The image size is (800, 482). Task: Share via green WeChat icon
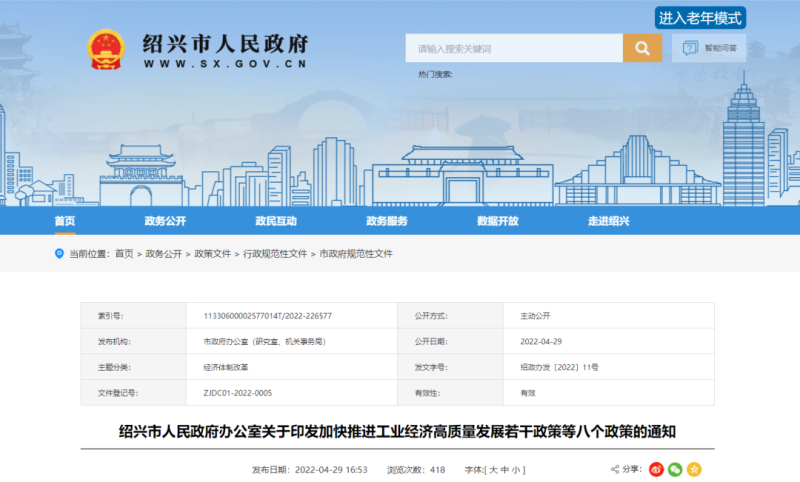click(675, 469)
